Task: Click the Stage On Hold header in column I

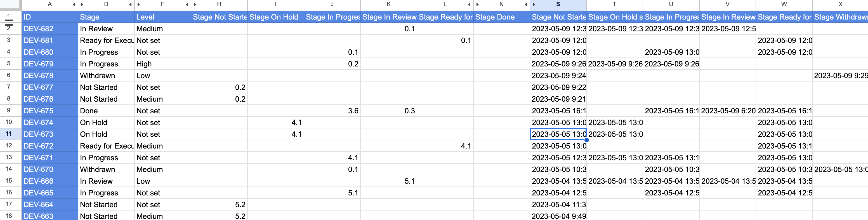Action: pyautogui.click(x=276, y=17)
